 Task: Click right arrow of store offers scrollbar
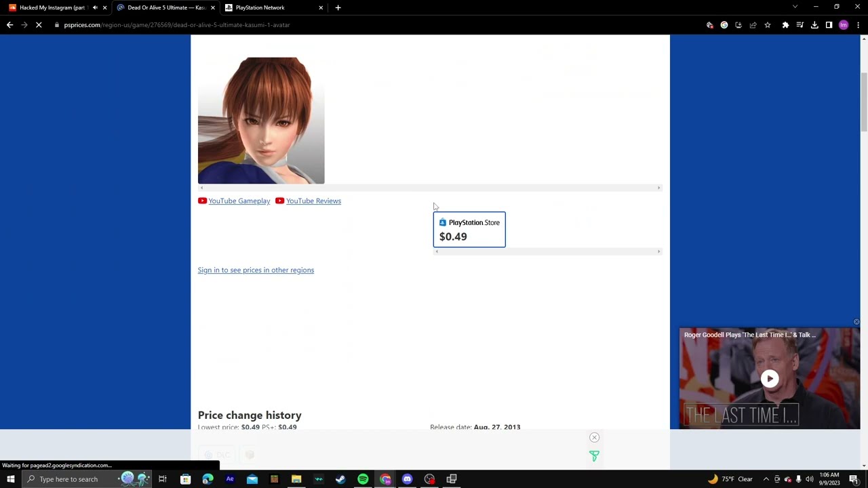tap(658, 251)
